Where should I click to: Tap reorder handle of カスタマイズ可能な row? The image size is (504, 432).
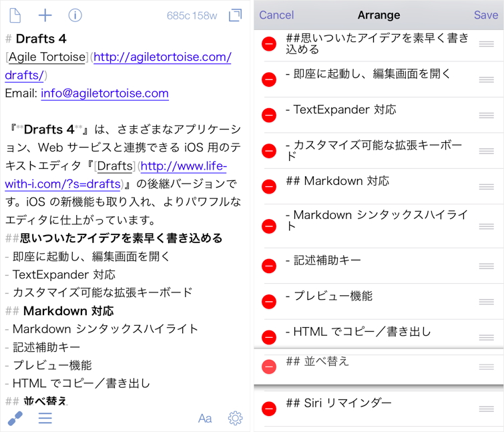click(x=487, y=151)
